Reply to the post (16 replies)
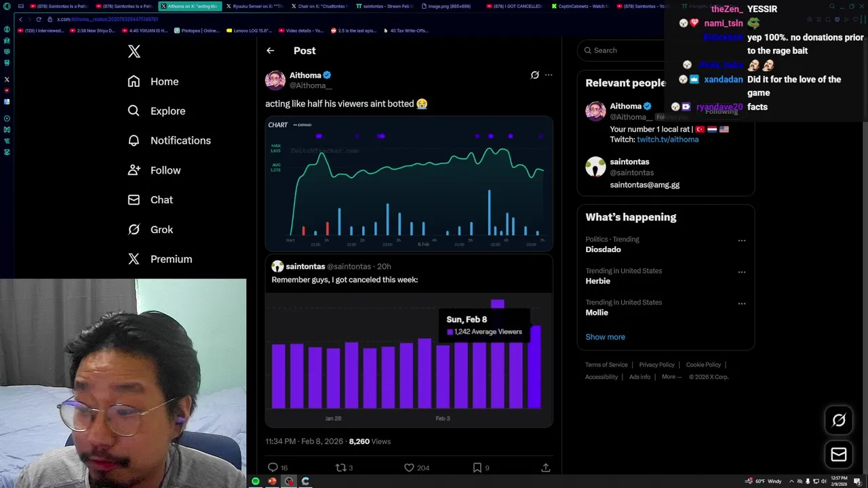 278,468
